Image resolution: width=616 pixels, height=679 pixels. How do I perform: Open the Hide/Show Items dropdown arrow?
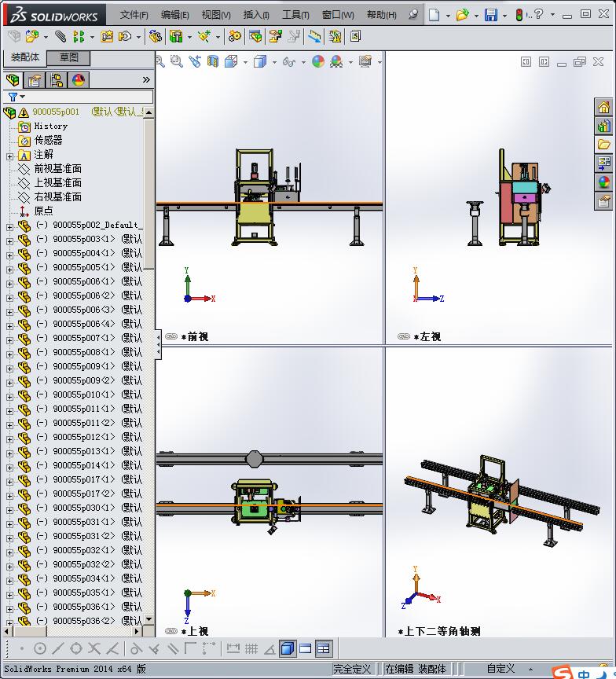[303, 62]
